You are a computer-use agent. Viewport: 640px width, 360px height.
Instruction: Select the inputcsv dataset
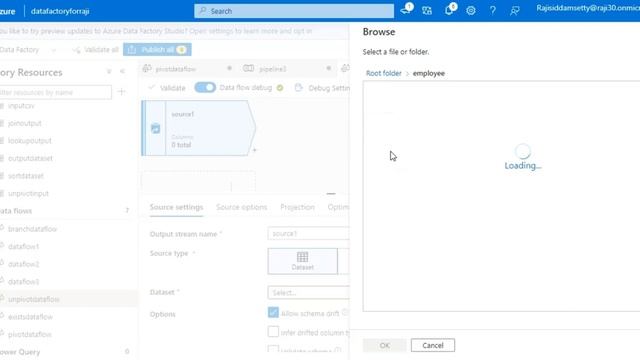(20, 106)
